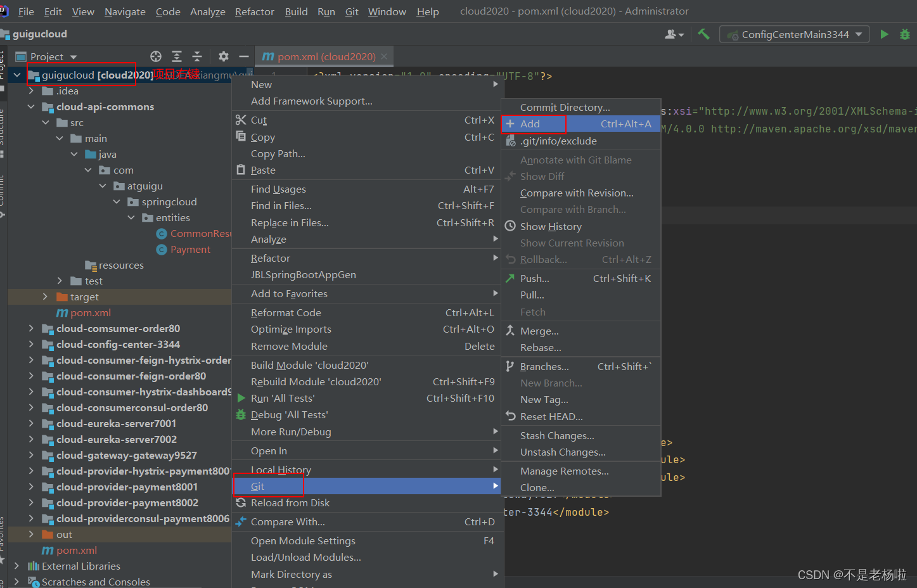
Task: Select Optimize Imports entry
Action: [368, 329]
